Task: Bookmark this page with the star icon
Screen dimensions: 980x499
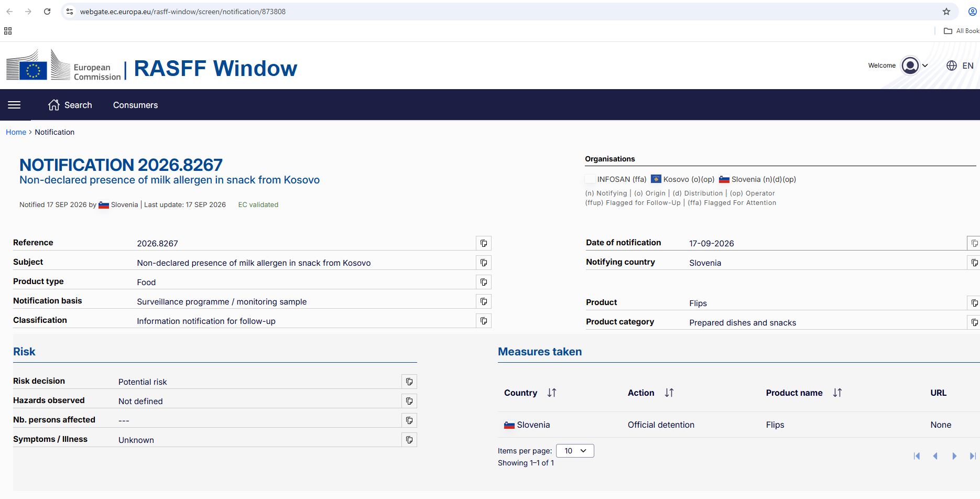Action: point(946,12)
